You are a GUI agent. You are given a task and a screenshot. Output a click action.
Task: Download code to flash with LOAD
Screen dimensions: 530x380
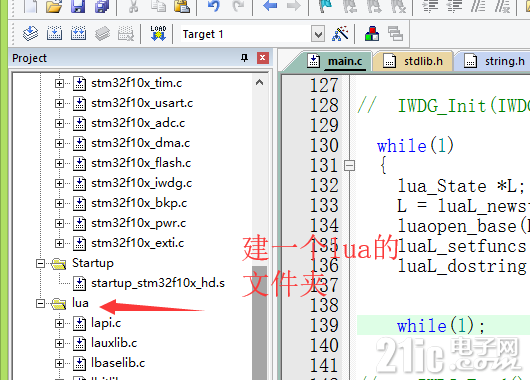158,33
